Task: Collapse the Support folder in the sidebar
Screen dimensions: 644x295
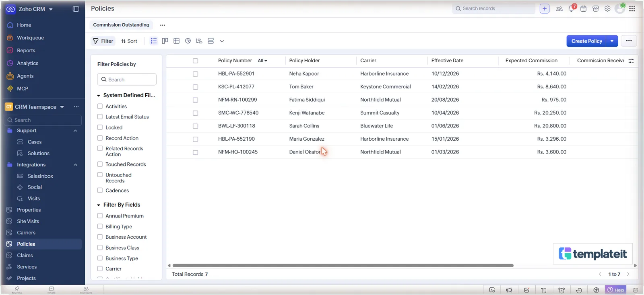Action: tap(75, 131)
